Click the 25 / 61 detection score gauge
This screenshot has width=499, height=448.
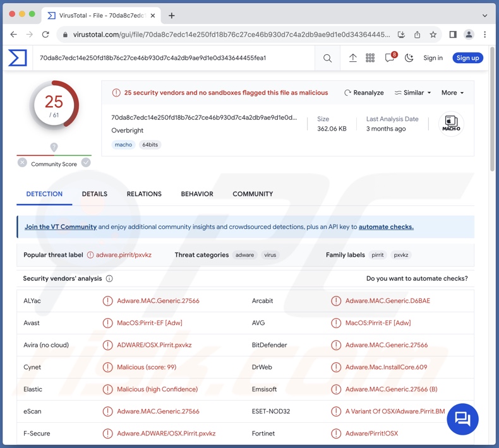tap(54, 105)
